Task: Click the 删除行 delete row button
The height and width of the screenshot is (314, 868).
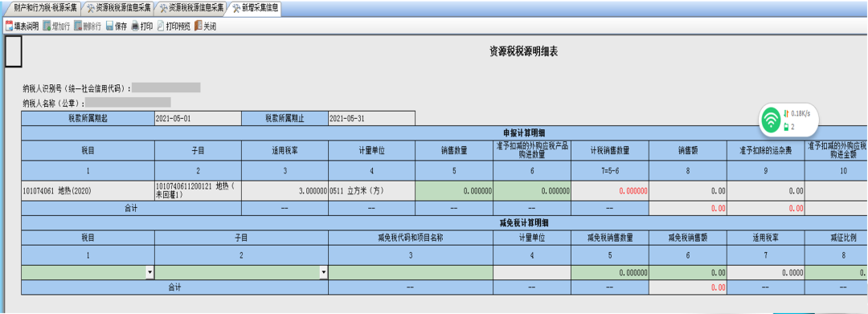Action: pos(88,26)
